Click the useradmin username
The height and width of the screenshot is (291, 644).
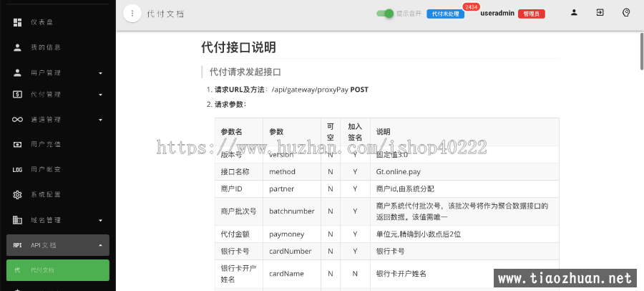point(497,13)
